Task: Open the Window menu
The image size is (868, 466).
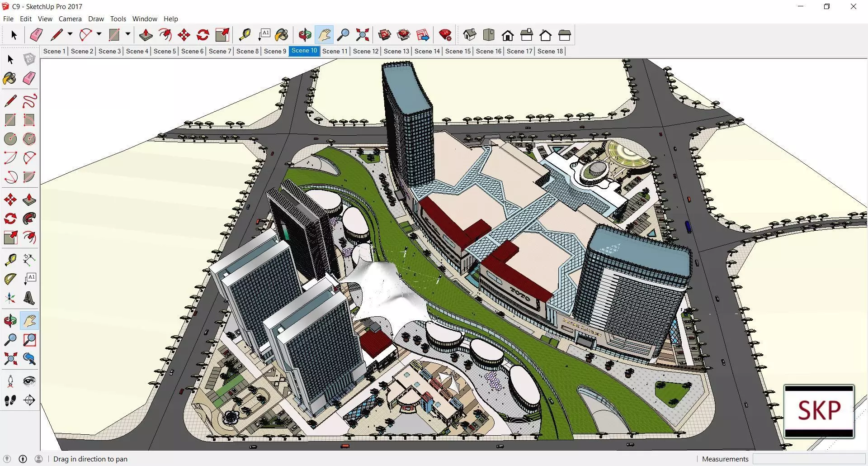Action: [x=145, y=19]
